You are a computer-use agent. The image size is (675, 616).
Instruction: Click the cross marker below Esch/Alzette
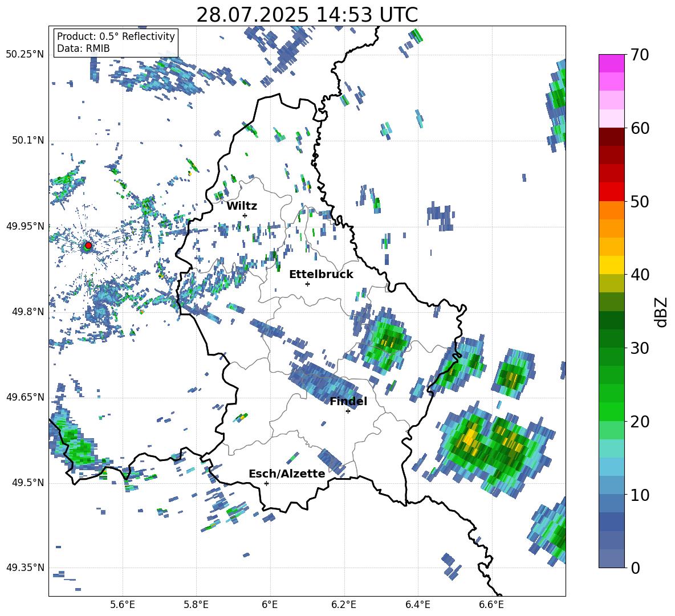266,483
